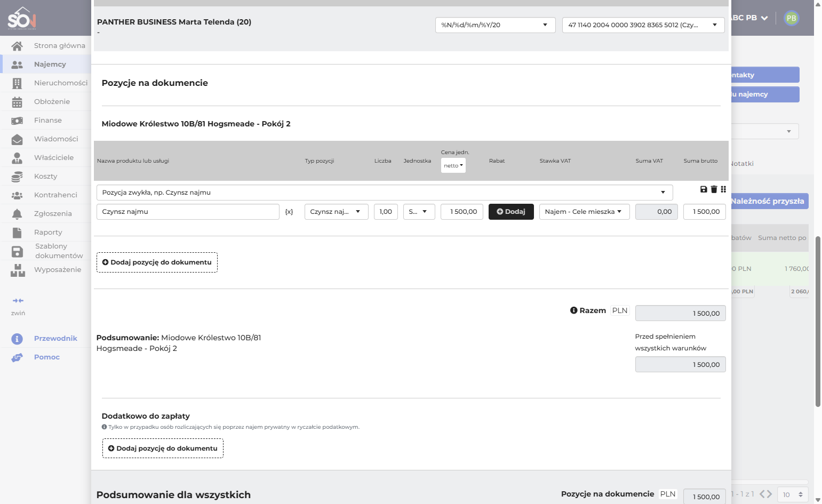The image size is (822, 504).
Task: Select the Finanse sidebar label
Action: [48, 121]
